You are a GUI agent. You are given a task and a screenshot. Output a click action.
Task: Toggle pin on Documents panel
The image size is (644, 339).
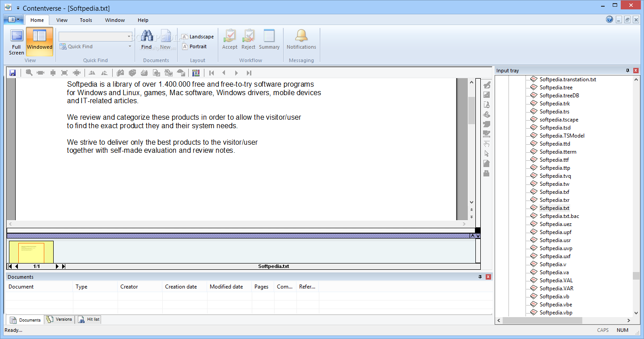point(480,277)
